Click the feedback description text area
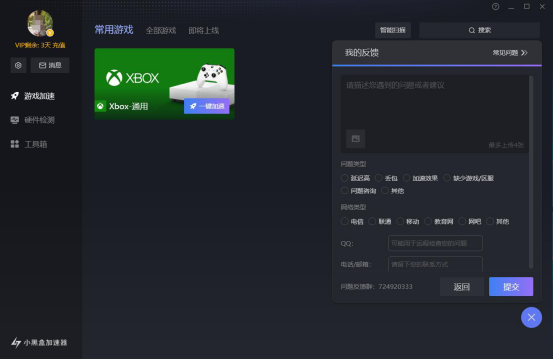Viewport: 553px width, 360px height. point(434,114)
